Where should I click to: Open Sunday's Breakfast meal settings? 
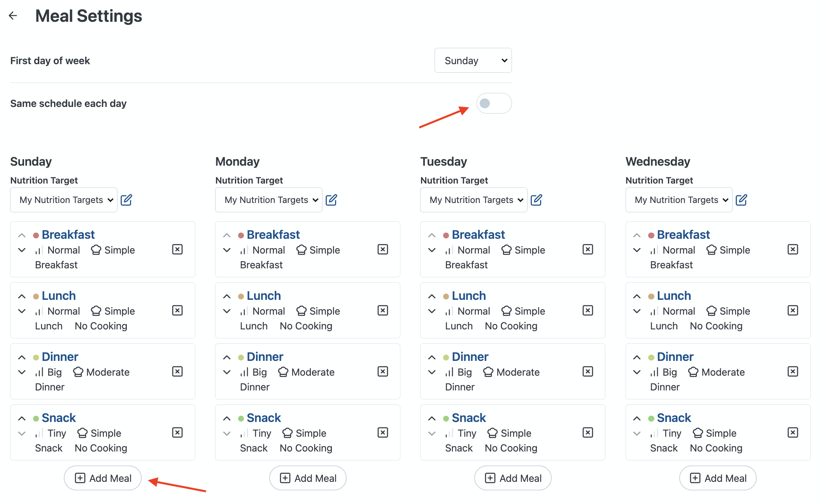click(68, 234)
